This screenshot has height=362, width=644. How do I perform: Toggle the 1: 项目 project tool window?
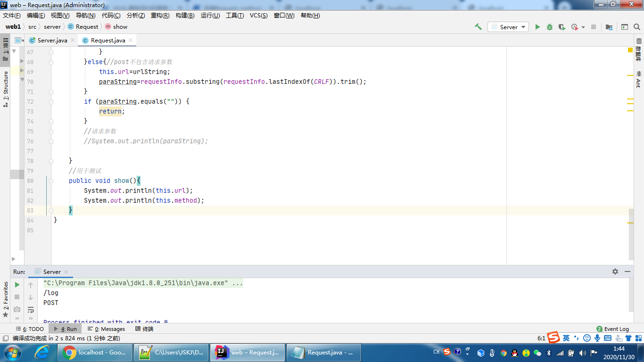(5, 50)
